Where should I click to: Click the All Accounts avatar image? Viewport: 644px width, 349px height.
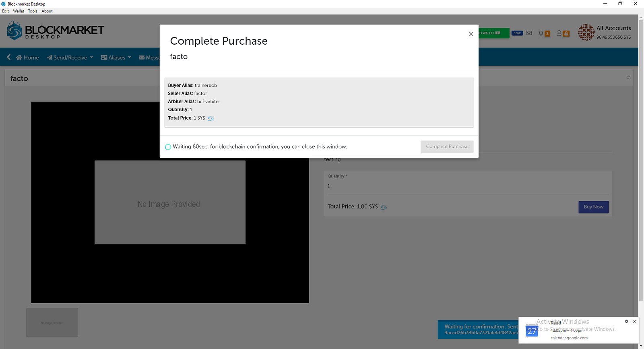[586, 32]
